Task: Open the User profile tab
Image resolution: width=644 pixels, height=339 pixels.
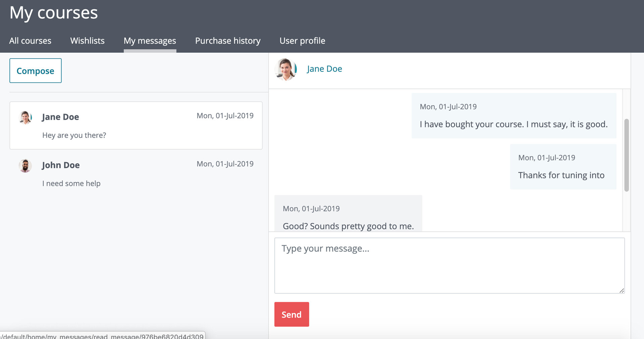Action: point(302,41)
